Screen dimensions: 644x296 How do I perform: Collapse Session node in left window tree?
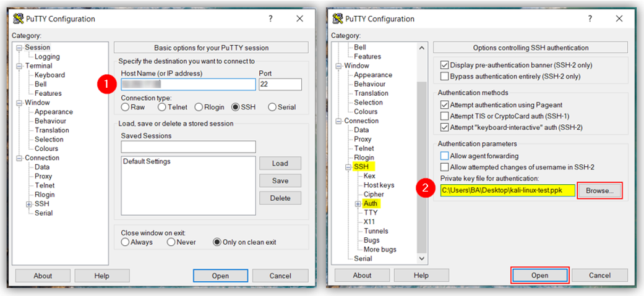coord(19,48)
